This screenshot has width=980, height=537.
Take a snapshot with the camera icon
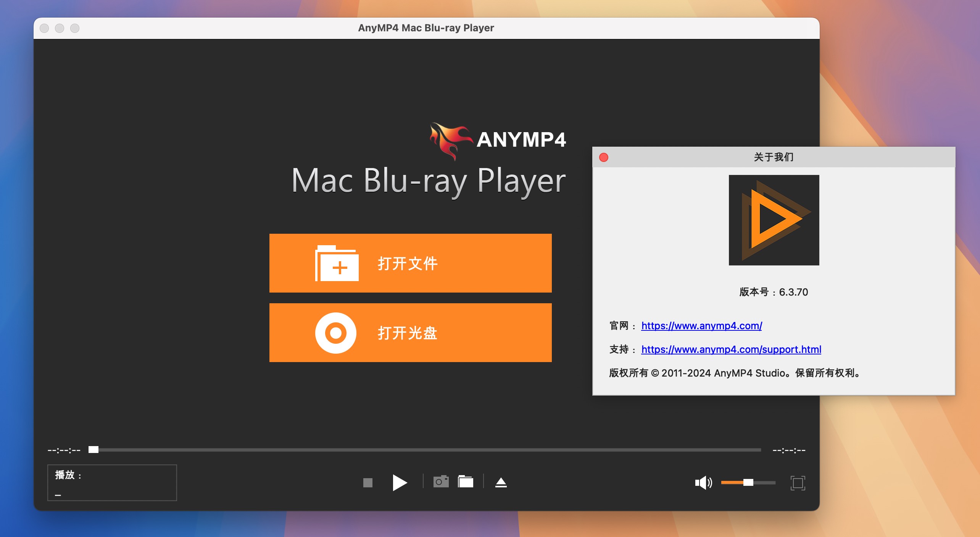(x=441, y=482)
